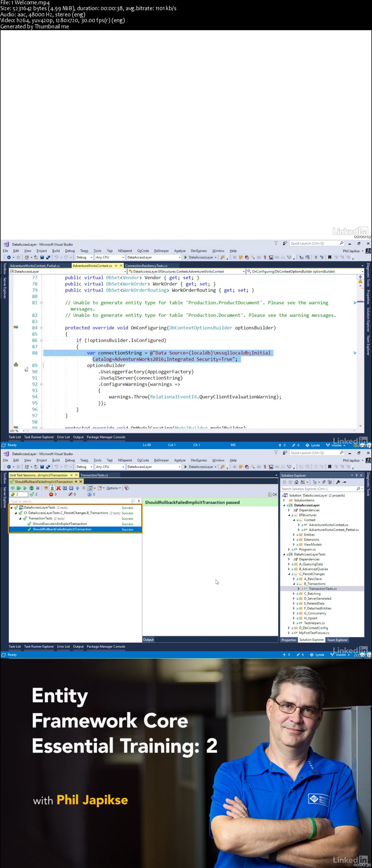Click the pin on the AdventureWorksContext.cs tab
372x868 pixels.
click(x=116, y=266)
